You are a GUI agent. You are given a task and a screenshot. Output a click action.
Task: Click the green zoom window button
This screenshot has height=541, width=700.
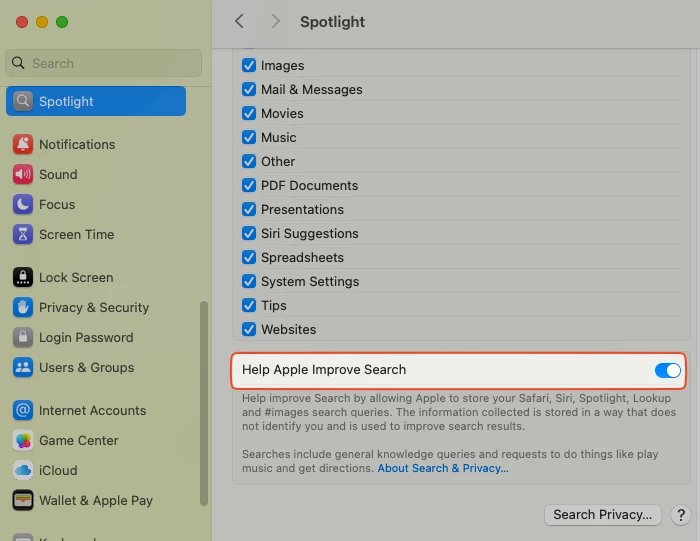coord(62,22)
